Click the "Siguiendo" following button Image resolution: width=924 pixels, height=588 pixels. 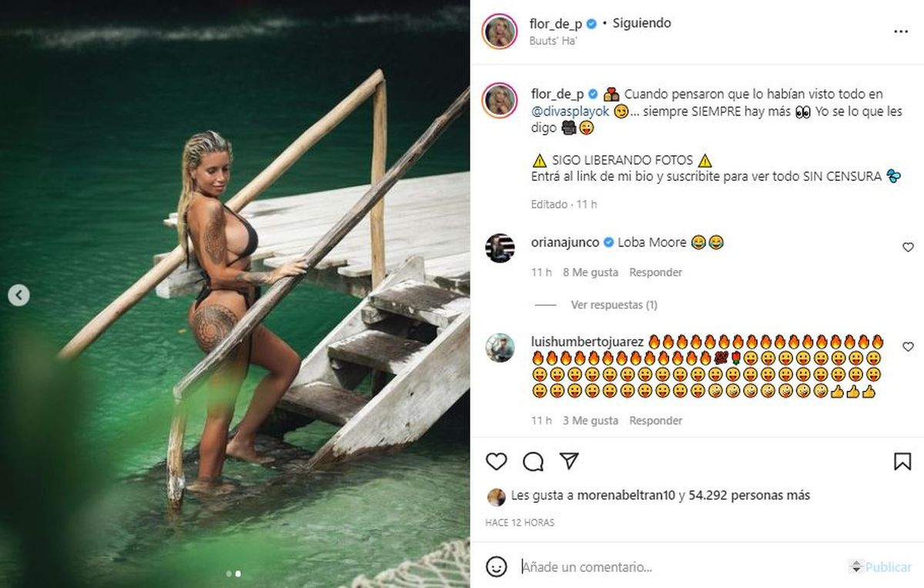641,23
